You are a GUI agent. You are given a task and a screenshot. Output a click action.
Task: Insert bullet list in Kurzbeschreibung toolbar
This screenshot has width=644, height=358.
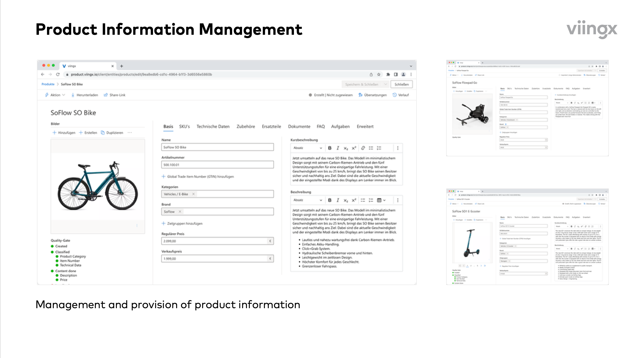click(x=371, y=148)
